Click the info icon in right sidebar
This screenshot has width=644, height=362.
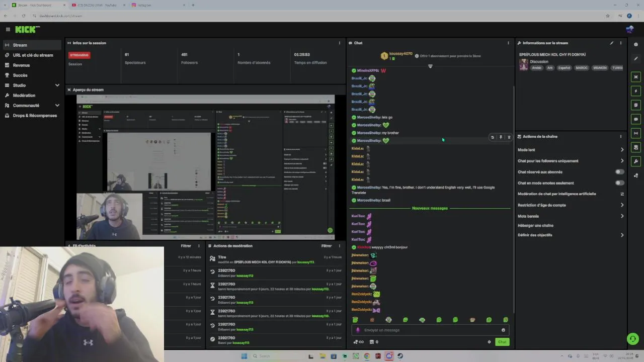pyautogui.click(x=636, y=45)
